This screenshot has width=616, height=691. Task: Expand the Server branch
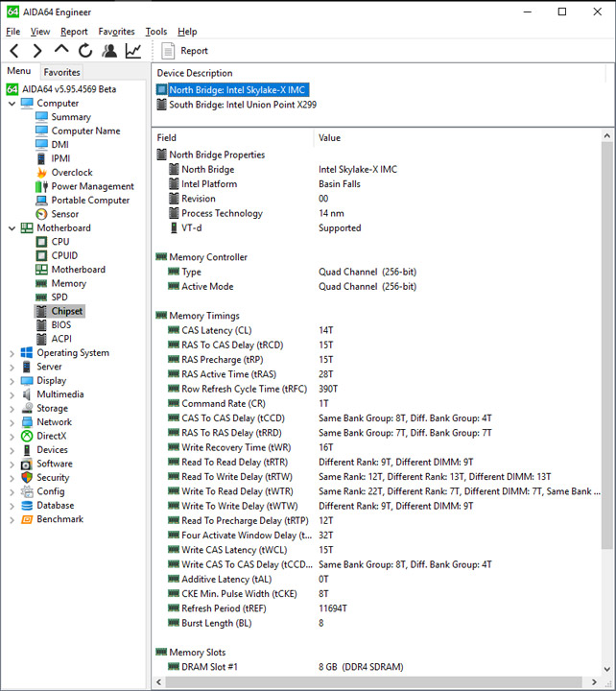(x=12, y=367)
